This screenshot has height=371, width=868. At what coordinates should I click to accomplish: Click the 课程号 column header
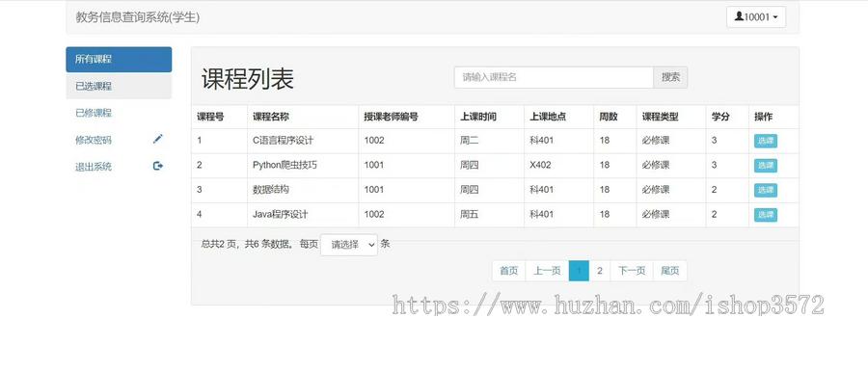pos(210,117)
